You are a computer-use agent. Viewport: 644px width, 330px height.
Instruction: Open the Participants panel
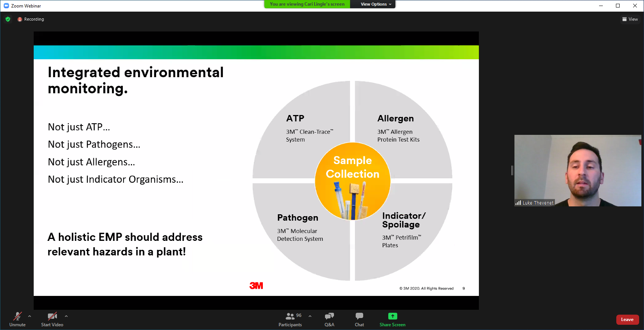pyautogui.click(x=290, y=320)
